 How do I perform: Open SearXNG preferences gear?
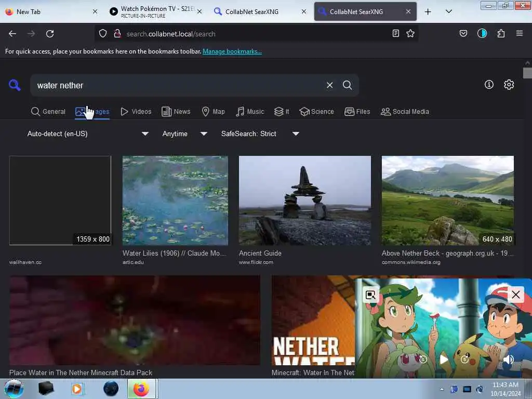pyautogui.click(x=509, y=85)
